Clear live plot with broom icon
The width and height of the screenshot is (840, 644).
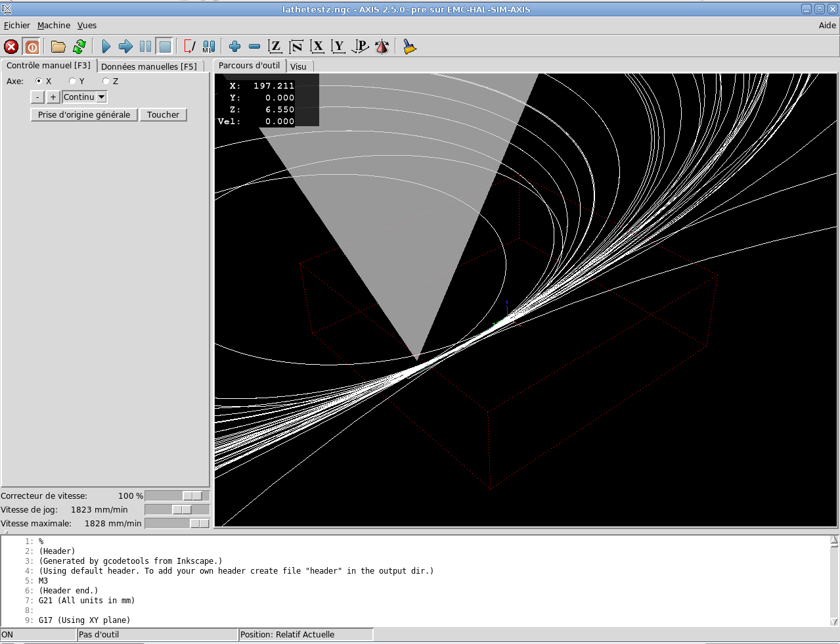click(x=410, y=47)
